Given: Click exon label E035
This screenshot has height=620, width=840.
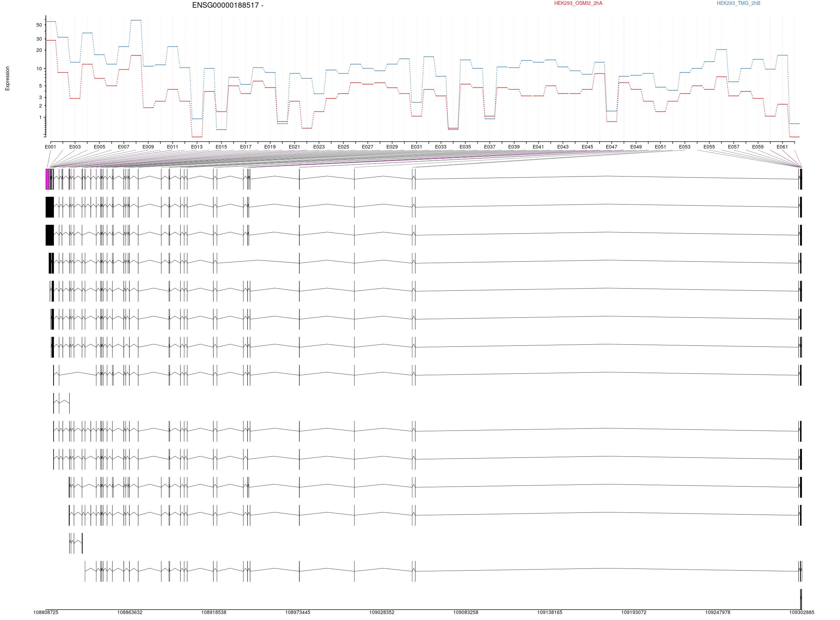Looking at the screenshot, I should [465, 147].
